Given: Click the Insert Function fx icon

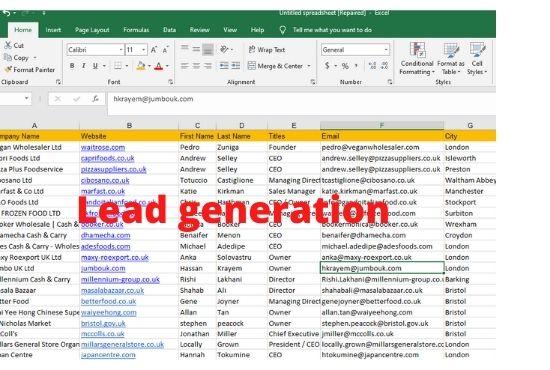Looking at the screenshot, I should pyautogui.click(x=95, y=99).
